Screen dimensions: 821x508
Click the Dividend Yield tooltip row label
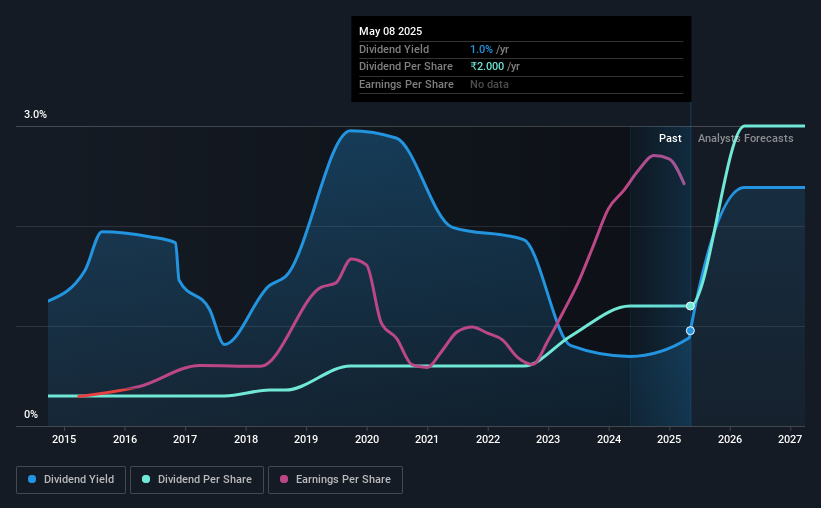click(394, 49)
